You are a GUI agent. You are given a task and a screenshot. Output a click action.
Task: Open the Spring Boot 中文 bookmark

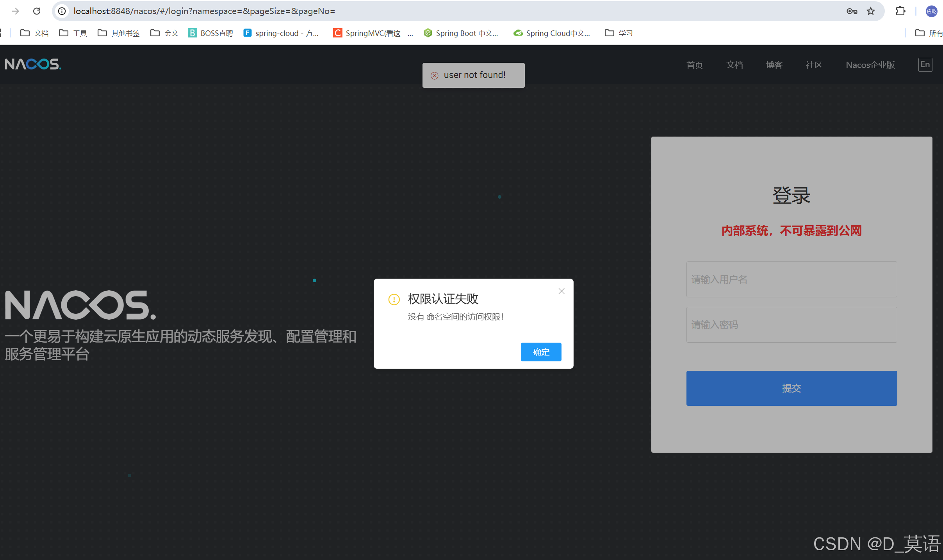pyautogui.click(x=461, y=33)
